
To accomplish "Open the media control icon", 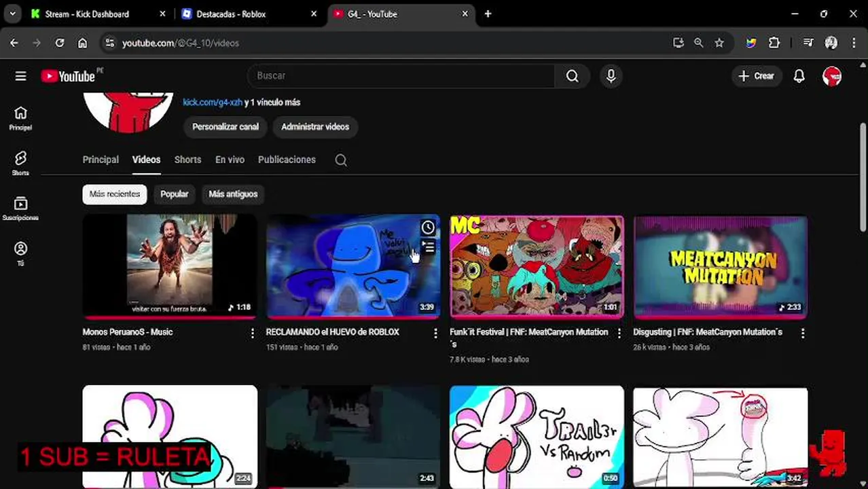I will (x=808, y=43).
